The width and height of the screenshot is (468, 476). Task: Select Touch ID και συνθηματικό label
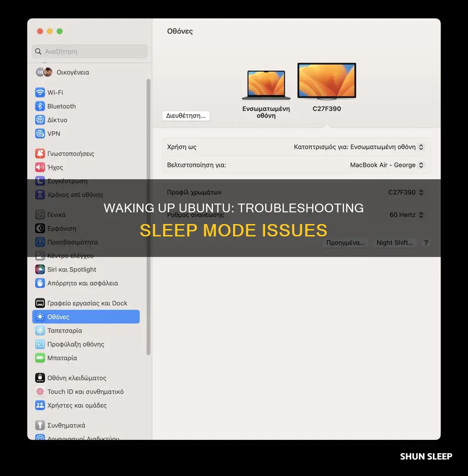pos(85,391)
